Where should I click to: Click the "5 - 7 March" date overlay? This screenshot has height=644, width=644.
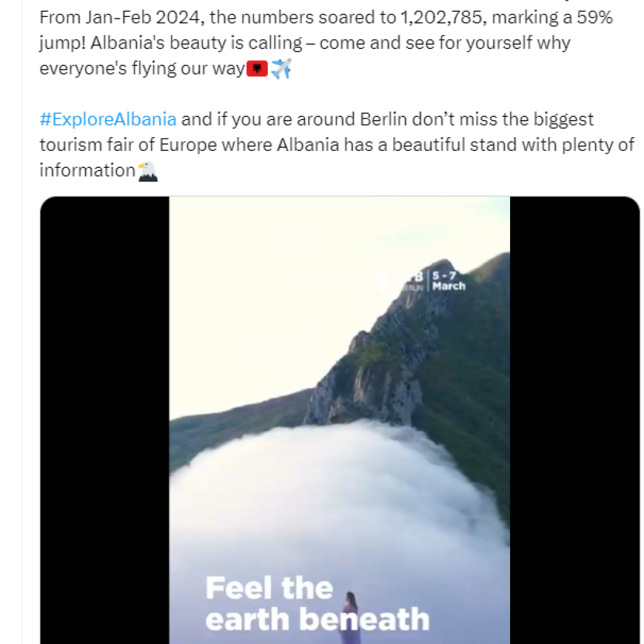pos(448,280)
